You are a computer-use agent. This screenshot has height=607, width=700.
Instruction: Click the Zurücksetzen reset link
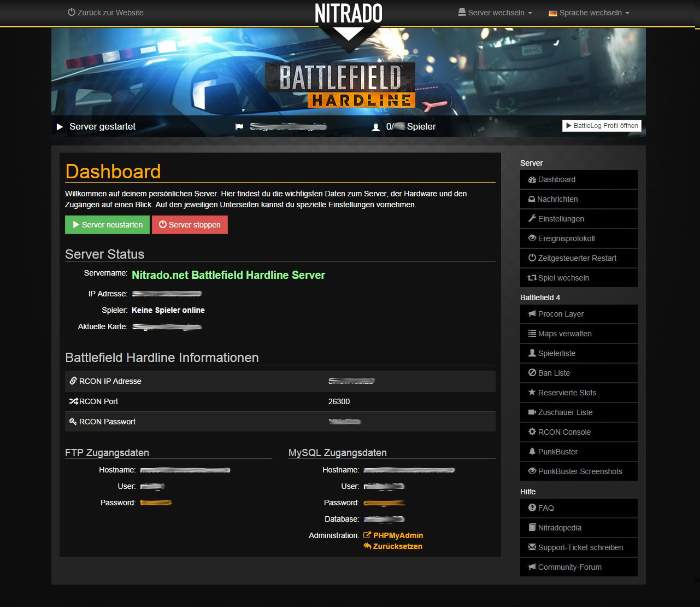pos(393,546)
